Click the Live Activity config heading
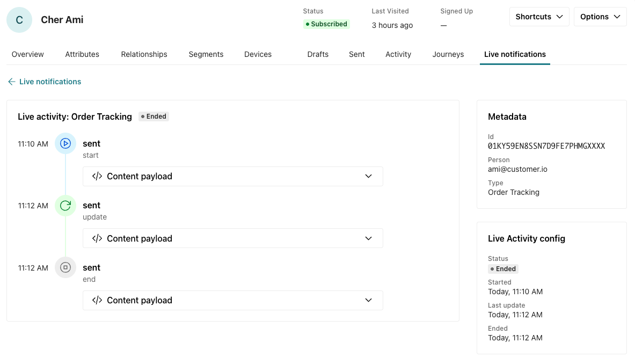This screenshot has width=635, height=364. point(527,238)
